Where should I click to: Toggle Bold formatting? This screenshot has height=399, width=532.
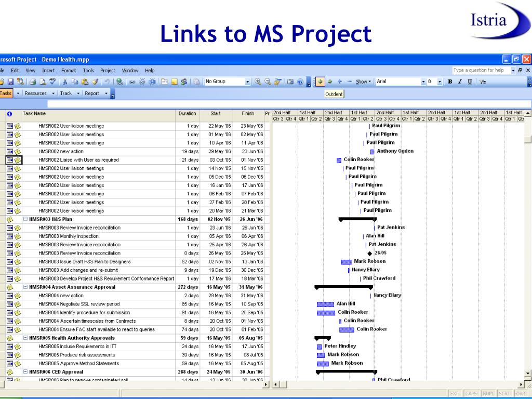(450, 82)
